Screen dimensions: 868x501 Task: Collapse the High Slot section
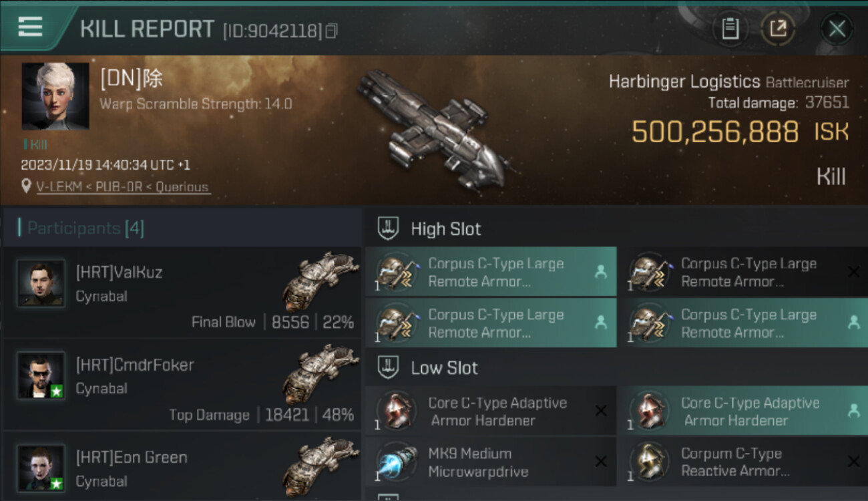pyautogui.click(x=388, y=228)
